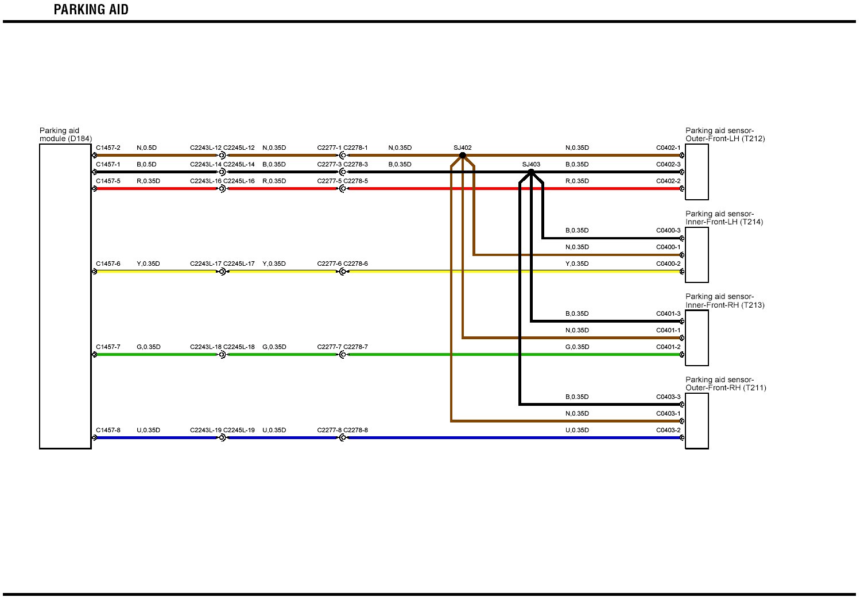The image size is (868, 597).
Task: Click sensor pin label C0402-1
Action: [x=668, y=148]
